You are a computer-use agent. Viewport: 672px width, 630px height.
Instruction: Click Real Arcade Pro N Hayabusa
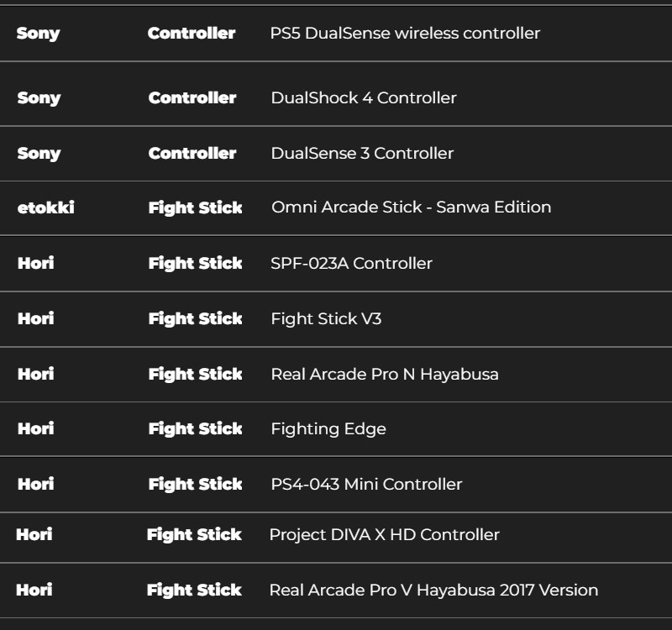[384, 374]
